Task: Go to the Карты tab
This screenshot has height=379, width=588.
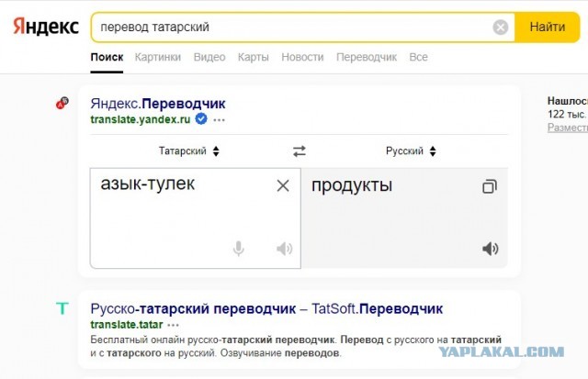Action: 254,57
